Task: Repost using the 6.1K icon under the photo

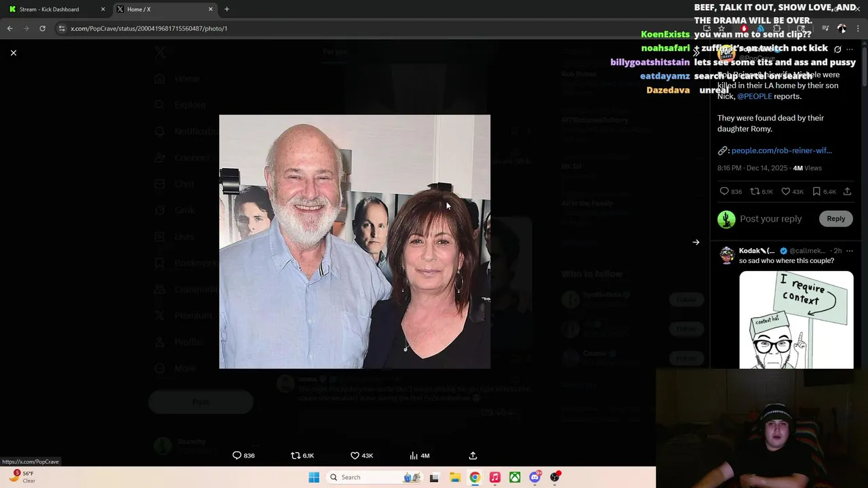Action: tap(302, 455)
